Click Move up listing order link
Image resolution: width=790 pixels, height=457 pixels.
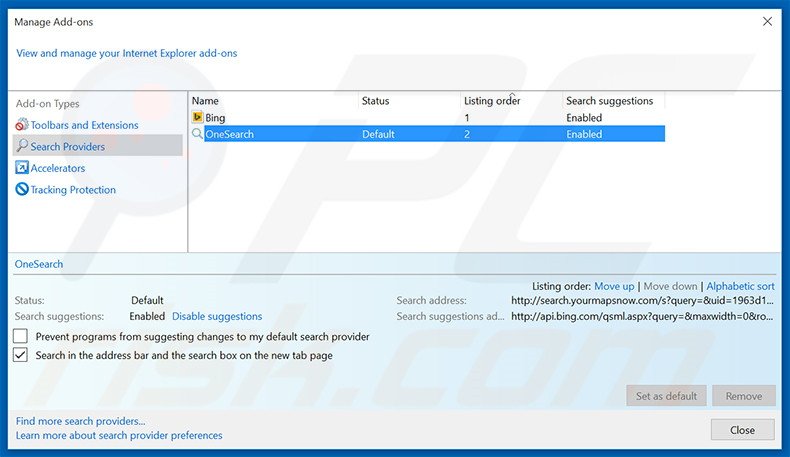point(614,286)
